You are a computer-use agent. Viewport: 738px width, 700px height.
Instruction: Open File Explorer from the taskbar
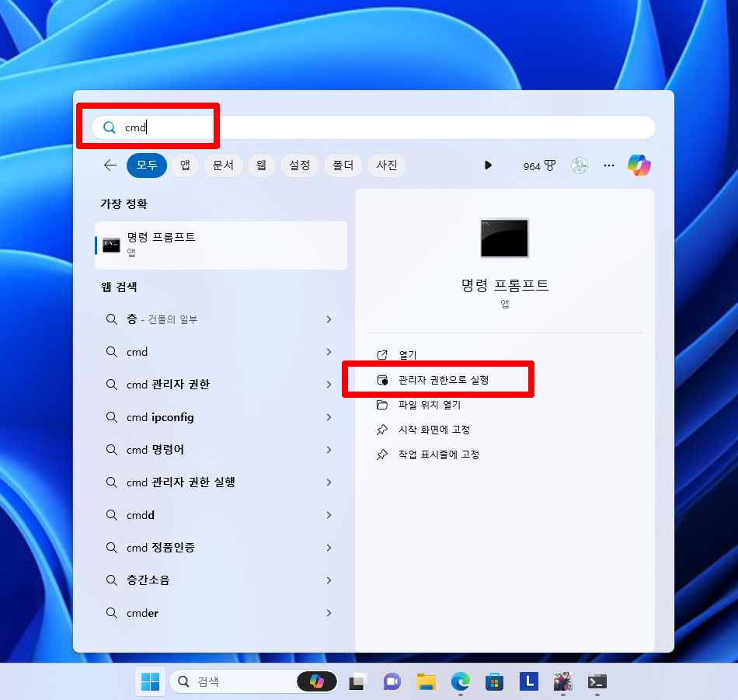426,681
